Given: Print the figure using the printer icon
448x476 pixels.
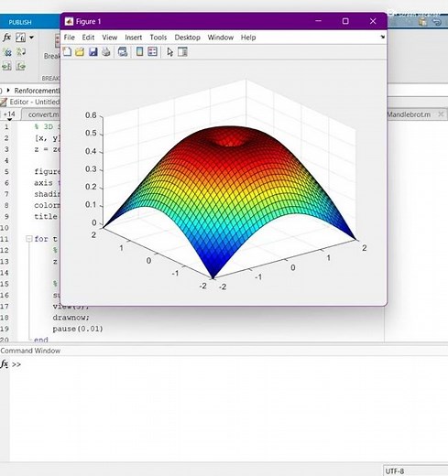Looking at the screenshot, I should pyautogui.click(x=106, y=51).
